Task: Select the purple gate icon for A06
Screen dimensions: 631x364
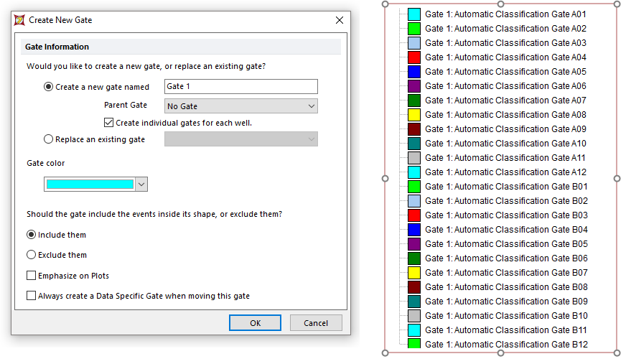Action: pyautogui.click(x=413, y=86)
